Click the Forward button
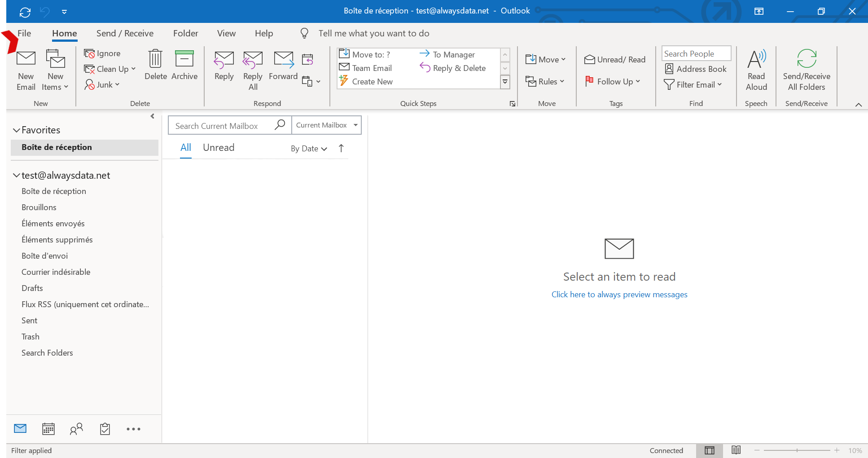 point(283,66)
